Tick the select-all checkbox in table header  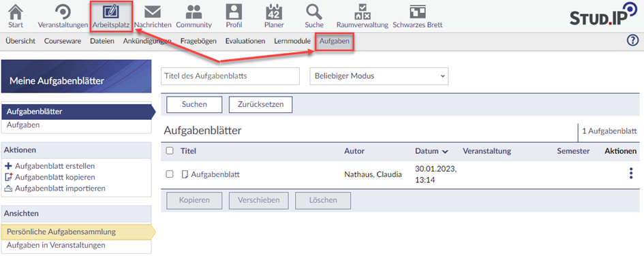(169, 151)
